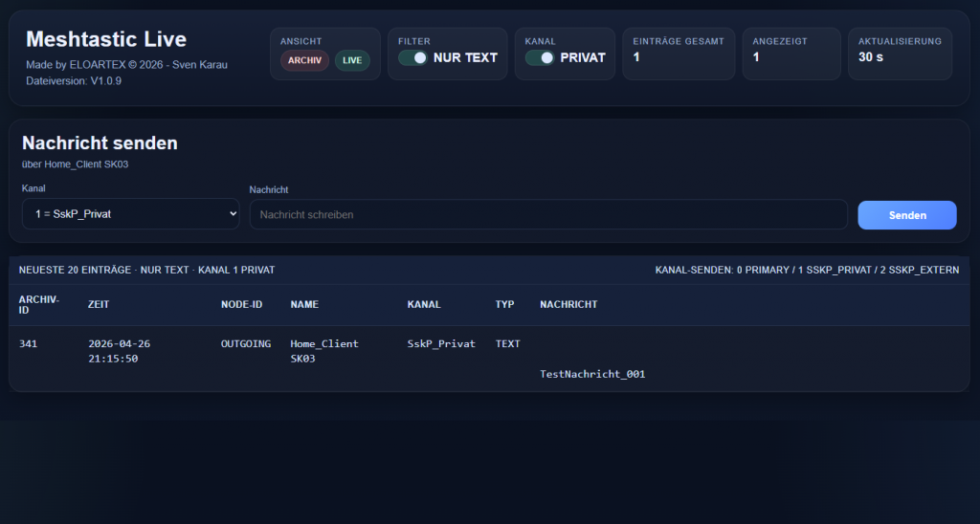
Task: Click the Meshtastic Live title
Action: pyautogui.click(x=106, y=39)
